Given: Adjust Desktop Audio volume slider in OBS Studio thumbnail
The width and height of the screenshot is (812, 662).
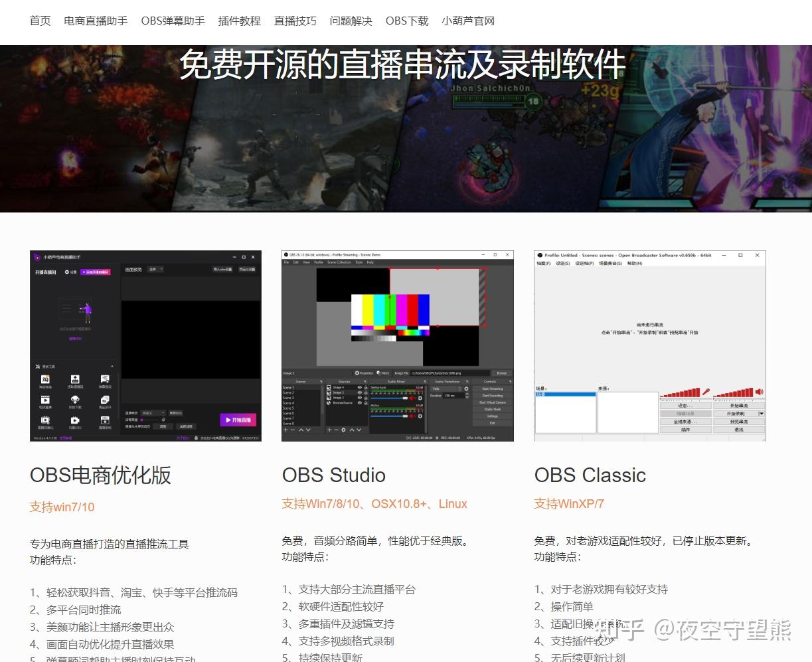Looking at the screenshot, I should (x=389, y=398).
